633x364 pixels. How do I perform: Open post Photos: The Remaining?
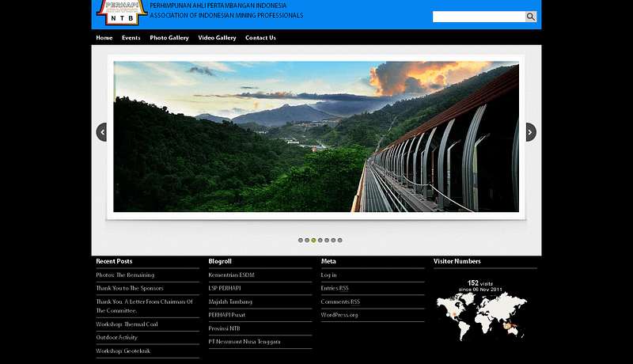pyautogui.click(x=125, y=275)
